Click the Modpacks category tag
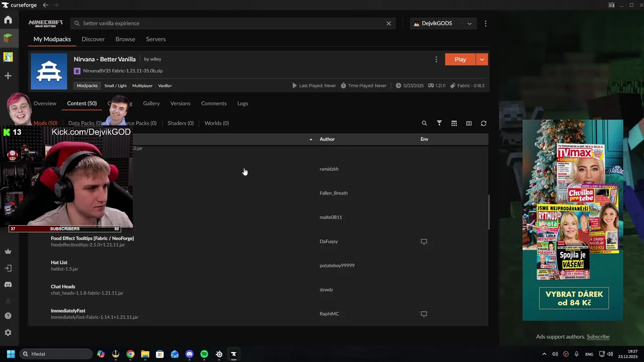The height and width of the screenshot is (362, 644). coord(87,86)
